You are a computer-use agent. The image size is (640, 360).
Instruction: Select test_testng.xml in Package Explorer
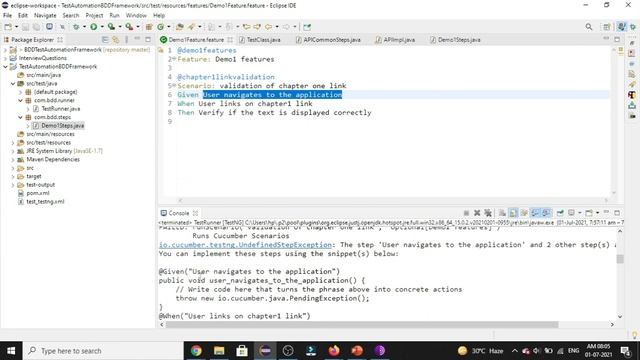pyautogui.click(x=45, y=202)
